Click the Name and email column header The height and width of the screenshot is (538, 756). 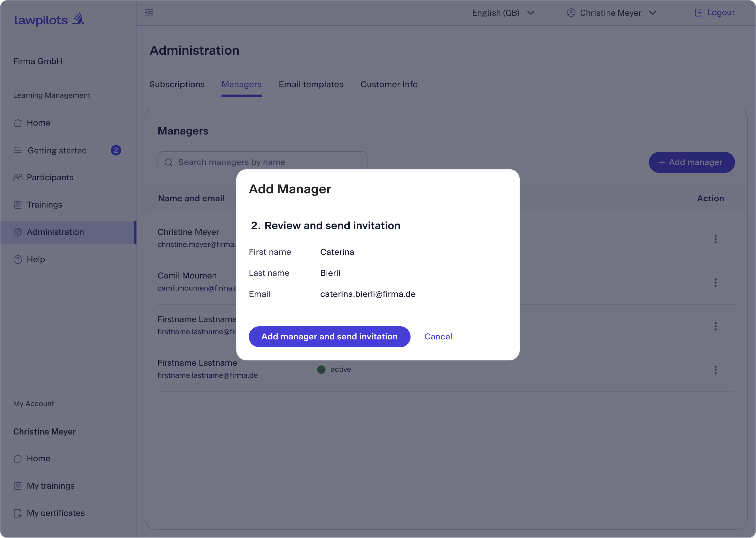(x=191, y=198)
